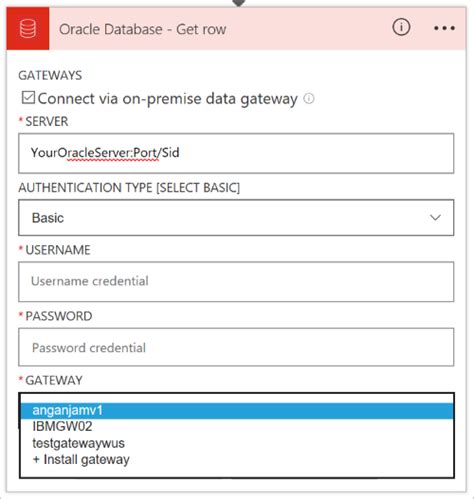Click the red Oracle Database icon
474x499 pixels.
[28, 29]
